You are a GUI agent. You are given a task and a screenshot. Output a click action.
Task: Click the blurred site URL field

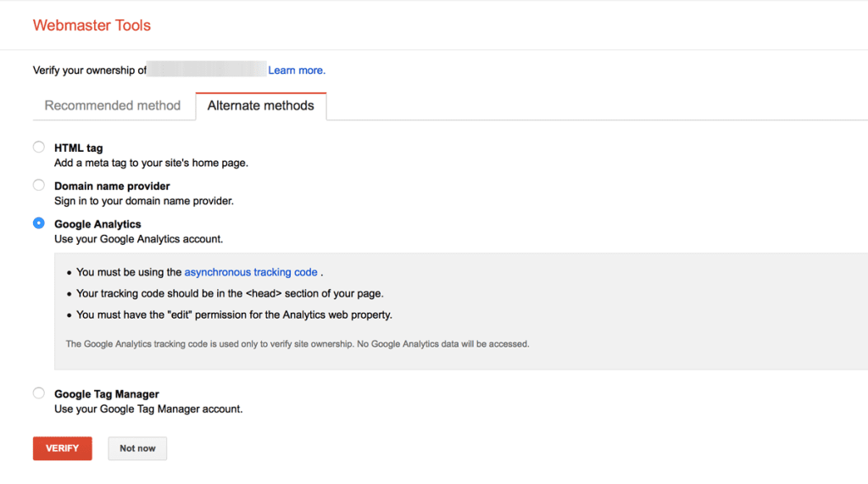point(207,70)
